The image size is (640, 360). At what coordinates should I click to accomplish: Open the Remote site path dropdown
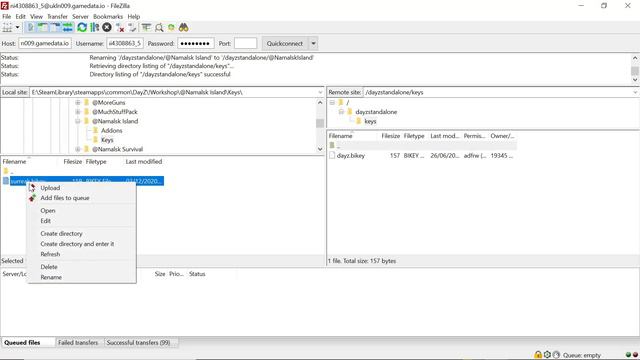[x=635, y=92]
